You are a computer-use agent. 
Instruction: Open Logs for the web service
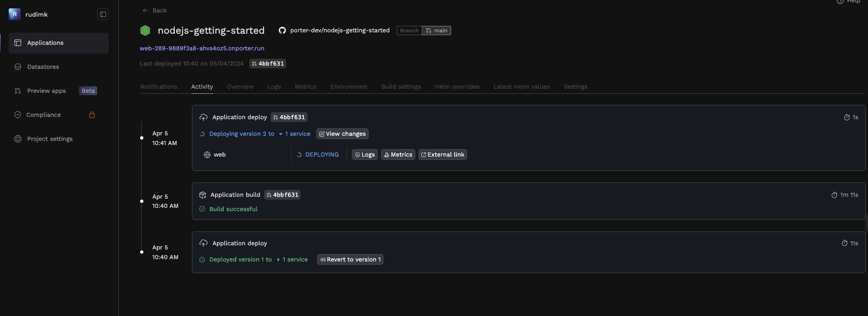pyautogui.click(x=365, y=155)
